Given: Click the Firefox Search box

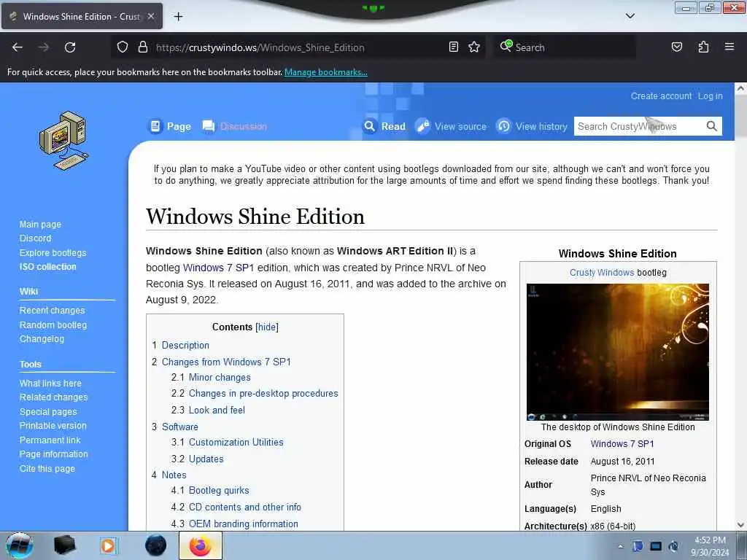Looking at the screenshot, I should pos(565,47).
